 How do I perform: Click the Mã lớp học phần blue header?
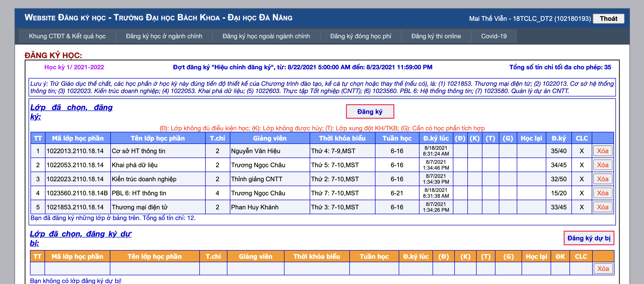78,138
